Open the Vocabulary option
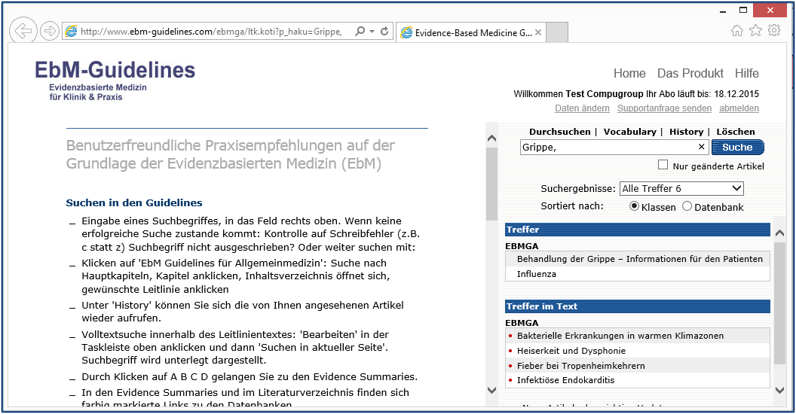Image resolution: width=796 pixels, height=414 pixels. tap(630, 132)
